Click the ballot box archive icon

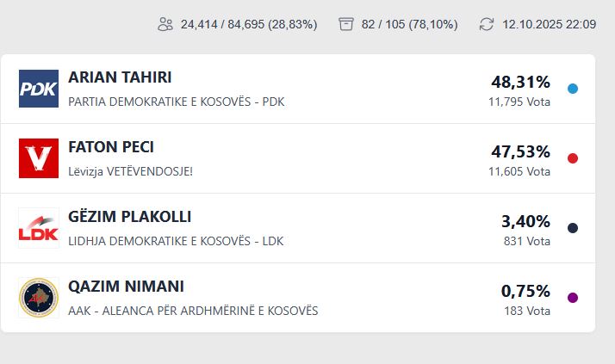[346, 24]
